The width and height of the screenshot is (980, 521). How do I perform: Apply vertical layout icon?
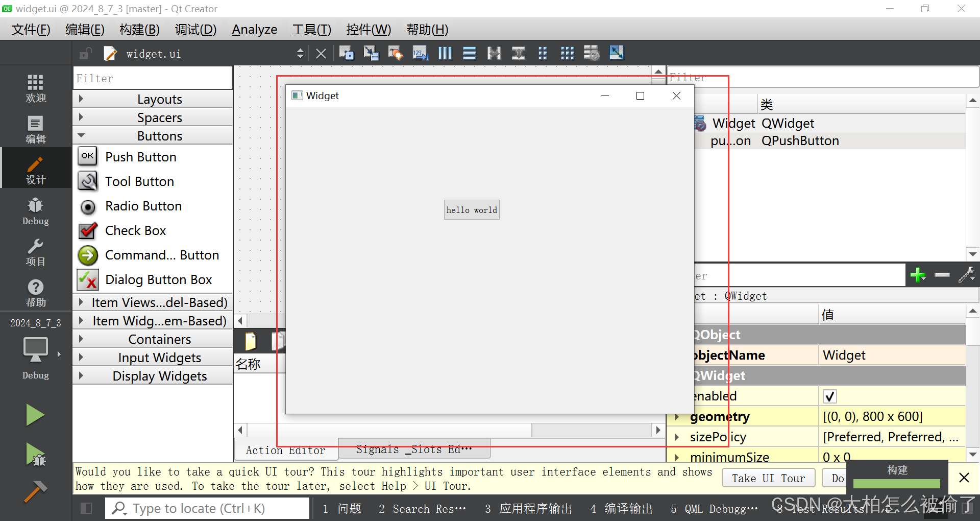pos(469,53)
